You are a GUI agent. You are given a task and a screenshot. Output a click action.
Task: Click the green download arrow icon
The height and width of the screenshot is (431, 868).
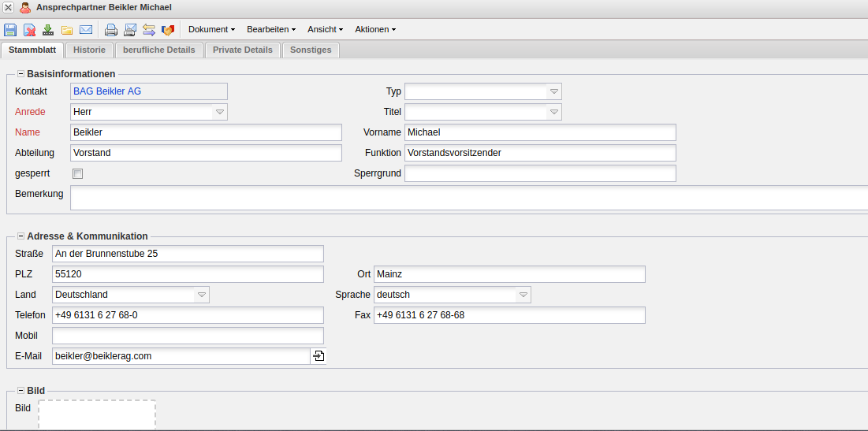[48, 30]
